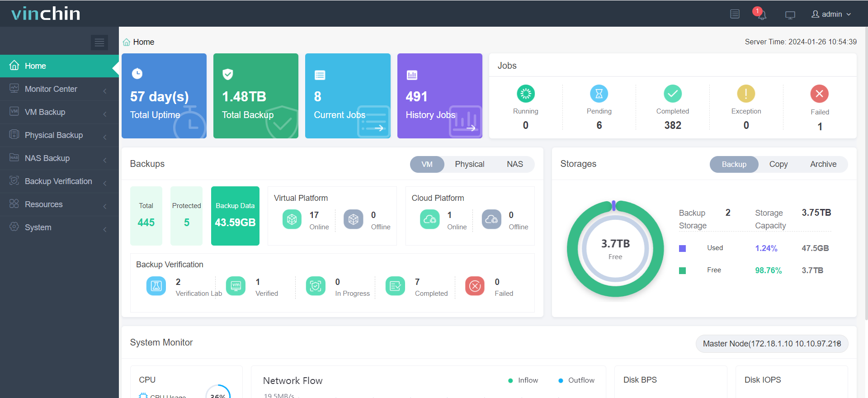Switch Storages view to Archive
This screenshot has width=868, height=398.
pyautogui.click(x=823, y=164)
